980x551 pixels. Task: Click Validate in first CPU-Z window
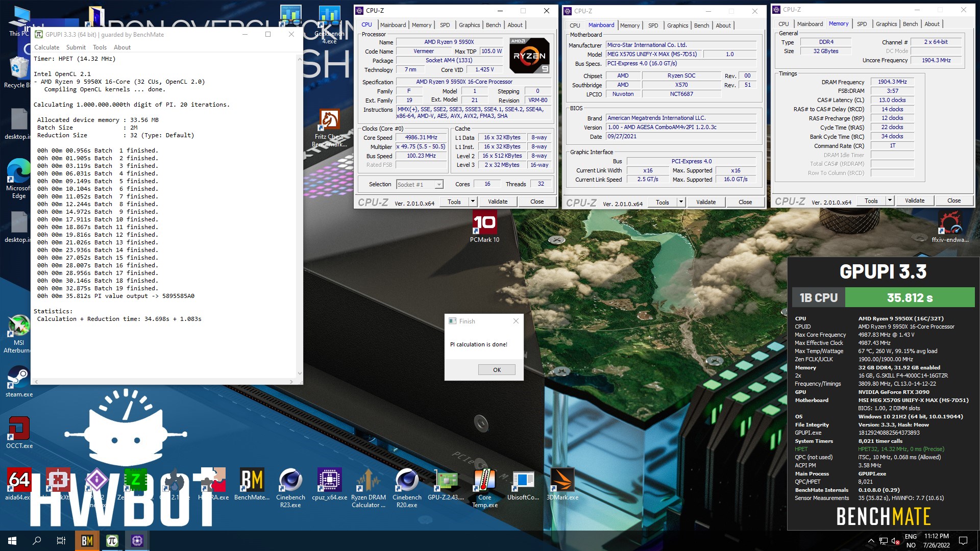coord(498,202)
